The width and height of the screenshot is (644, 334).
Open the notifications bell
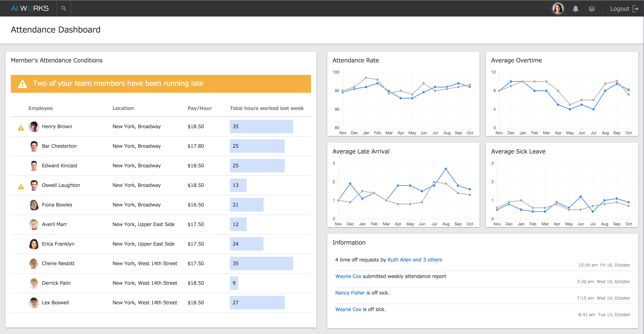pos(575,9)
